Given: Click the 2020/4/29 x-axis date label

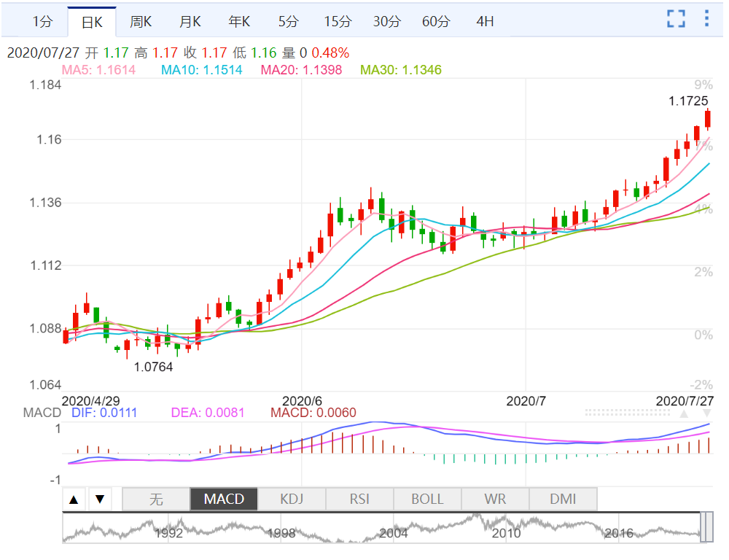Looking at the screenshot, I should tap(90, 401).
